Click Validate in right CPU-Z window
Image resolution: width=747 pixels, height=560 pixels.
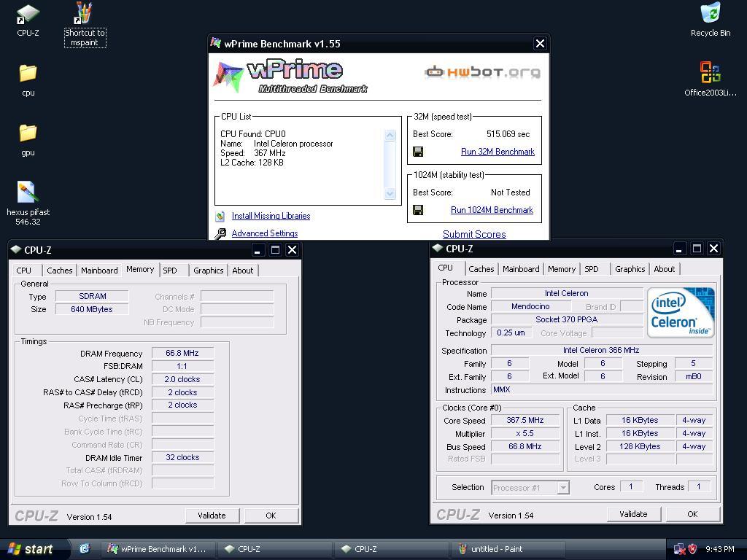pos(633,514)
